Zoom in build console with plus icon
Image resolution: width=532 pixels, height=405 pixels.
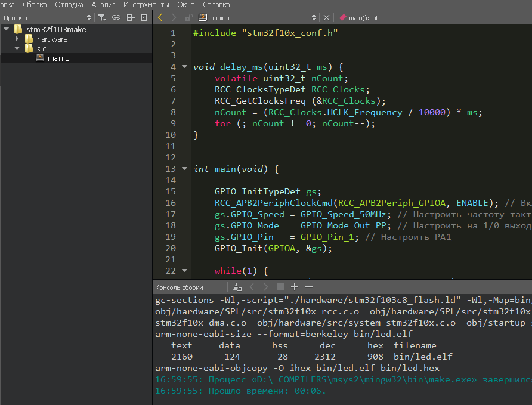(294, 287)
